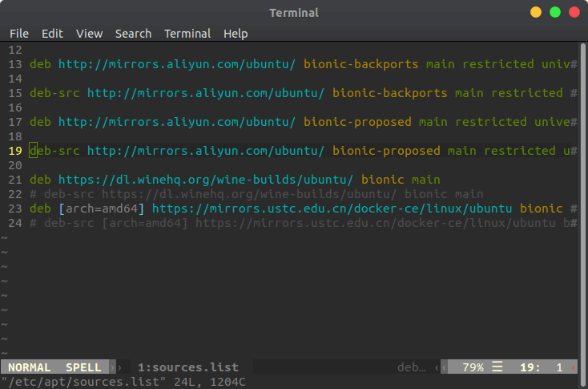The width and height of the screenshot is (588, 389).
Task: Click the 1:sources.list buffer tab
Action: 188,367
